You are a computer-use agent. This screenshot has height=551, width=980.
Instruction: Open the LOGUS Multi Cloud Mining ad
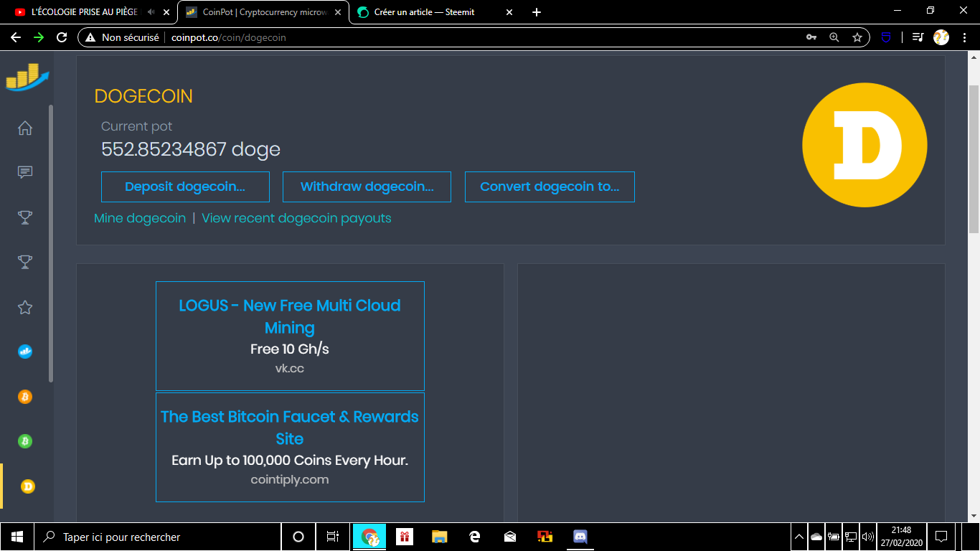point(290,336)
